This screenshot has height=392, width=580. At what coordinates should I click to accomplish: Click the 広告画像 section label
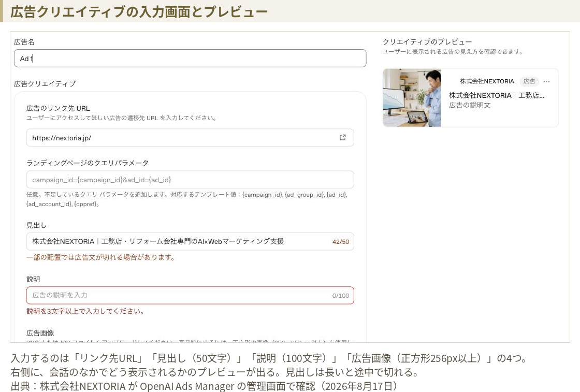40,333
